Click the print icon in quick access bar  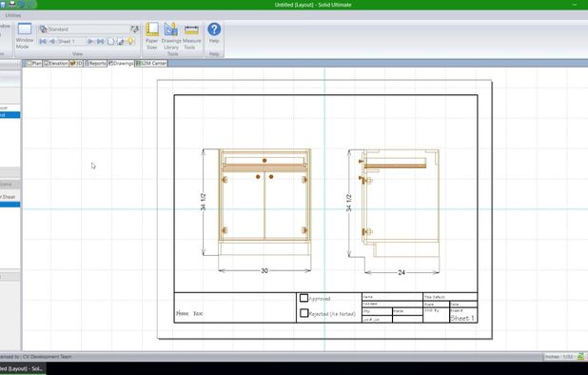pos(12,5)
